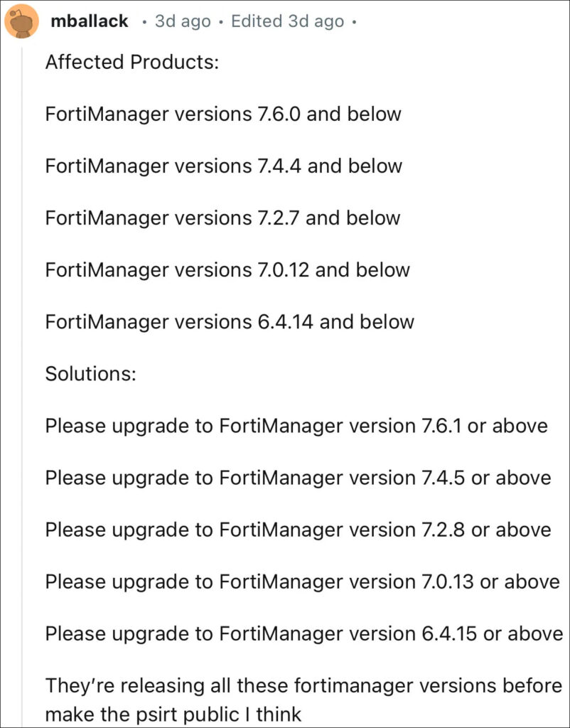
Task: Select upgrade line mentioning version 7.0.13
Action: pyautogui.click(x=302, y=582)
